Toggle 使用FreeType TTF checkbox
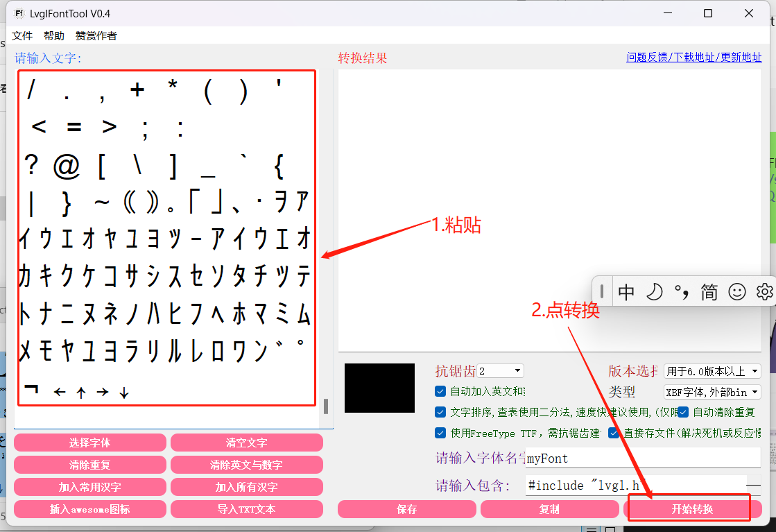This screenshot has width=776, height=532. click(440, 433)
